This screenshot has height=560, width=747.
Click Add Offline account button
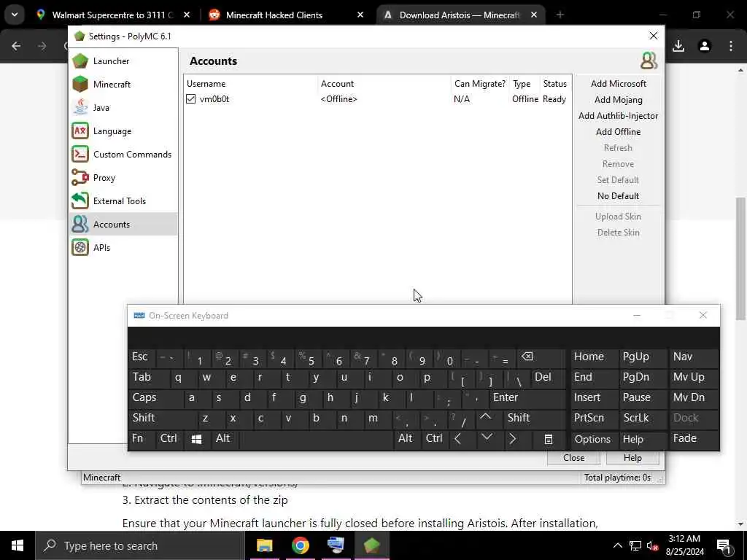tap(618, 132)
